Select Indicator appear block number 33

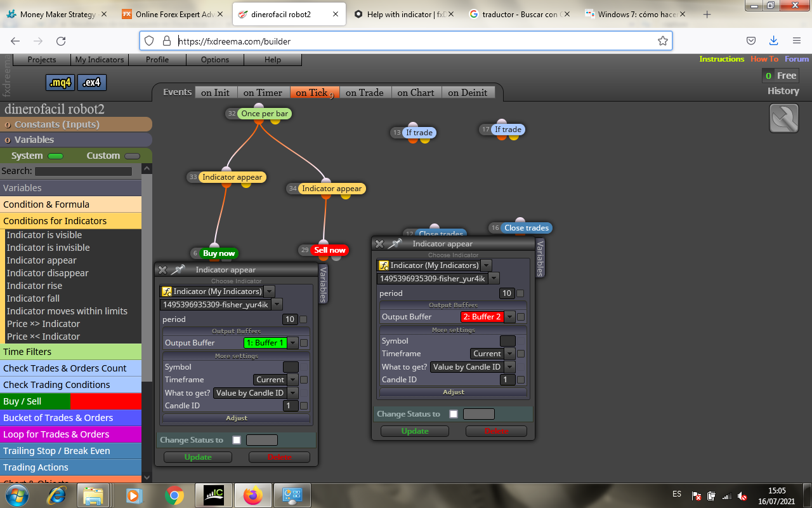232,177
